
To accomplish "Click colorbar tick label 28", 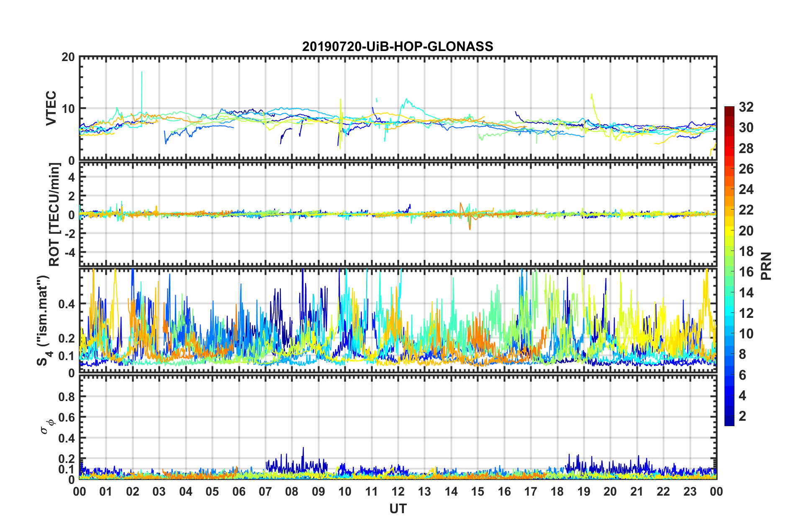I will [746, 148].
